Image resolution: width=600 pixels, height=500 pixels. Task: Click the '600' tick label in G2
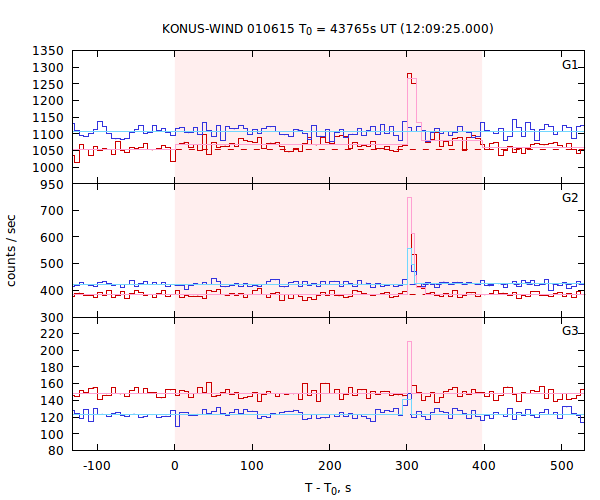pos(52,237)
